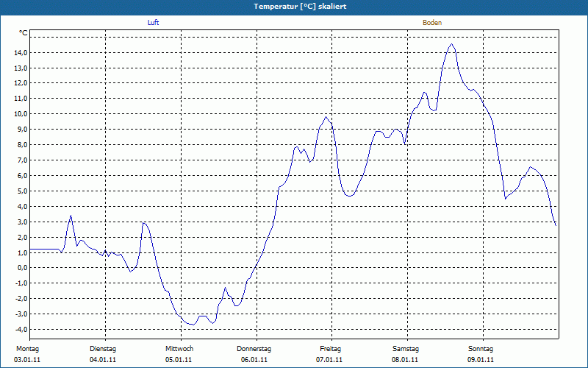This screenshot has height=368, width=588.
Task: Click the 'Boden' legend label
Action: point(432,23)
